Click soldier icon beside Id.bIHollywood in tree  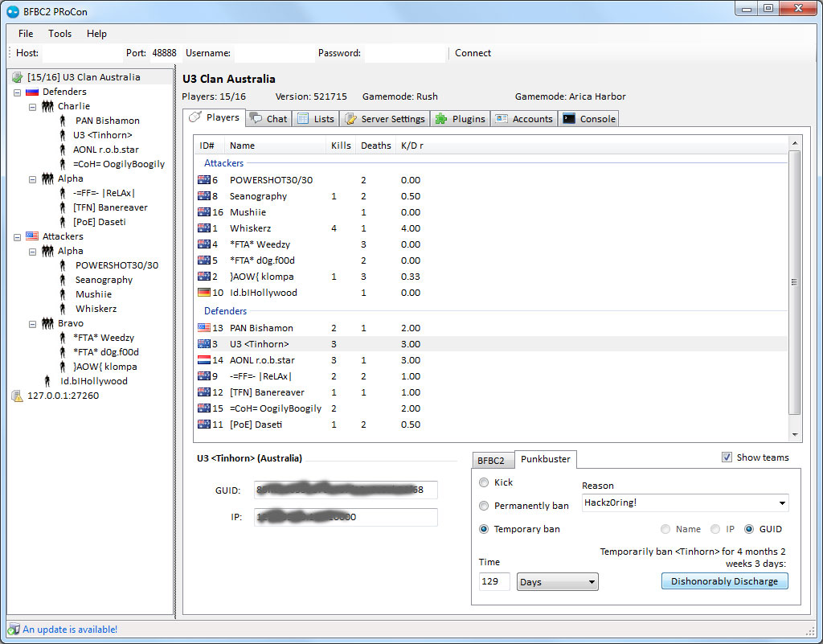[47, 381]
